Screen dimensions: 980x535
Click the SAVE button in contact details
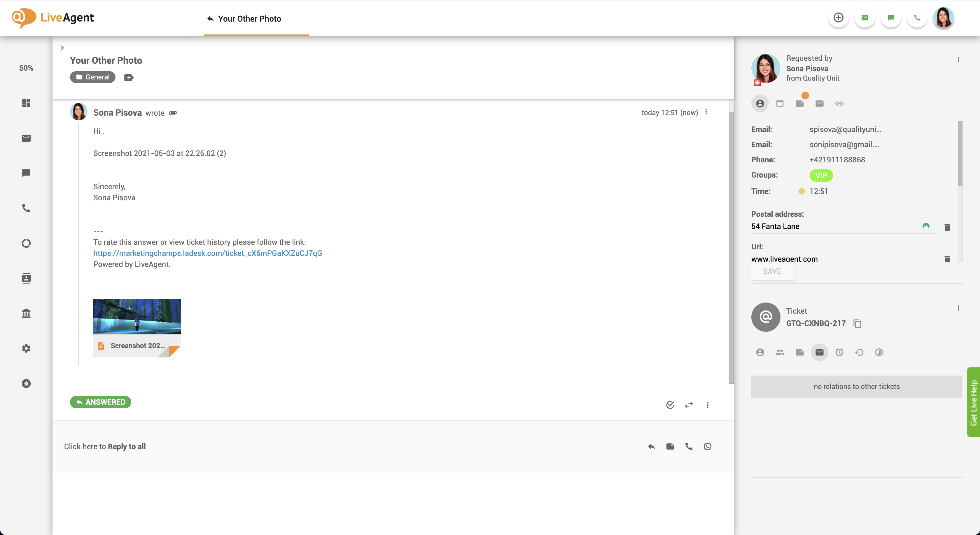coord(772,272)
